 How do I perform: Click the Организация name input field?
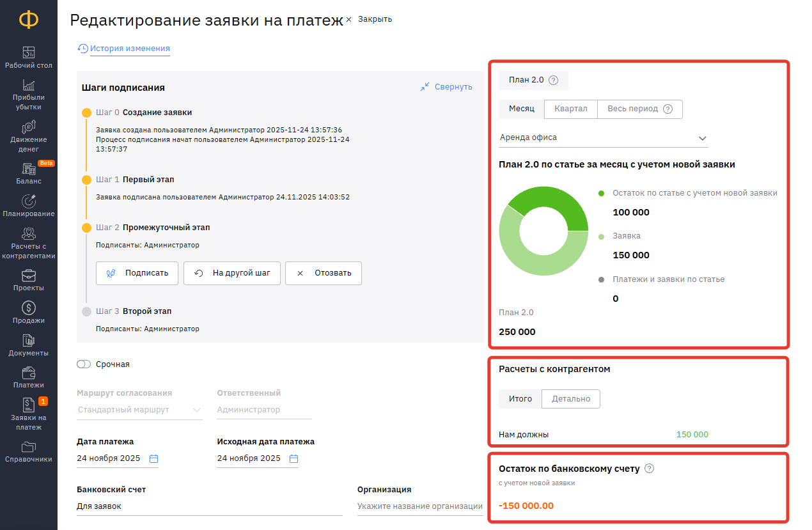[x=419, y=506]
